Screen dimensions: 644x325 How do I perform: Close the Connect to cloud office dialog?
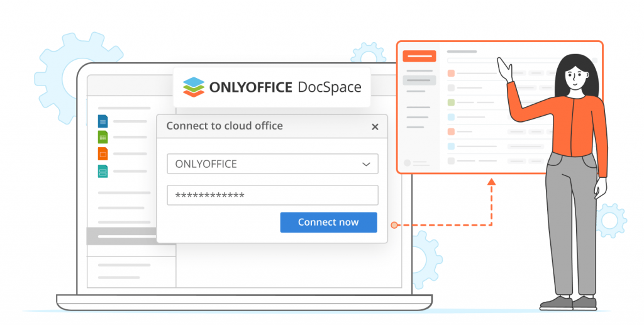pos(375,127)
